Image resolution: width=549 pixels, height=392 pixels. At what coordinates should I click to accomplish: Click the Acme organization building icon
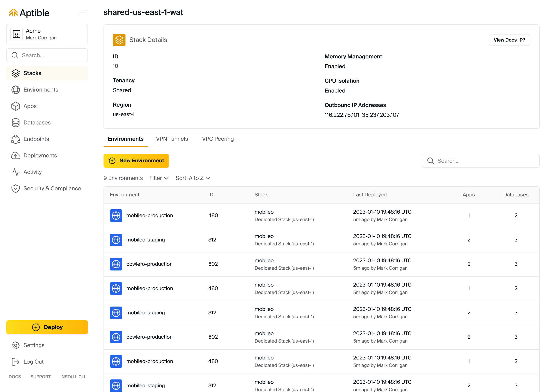click(x=16, y=34)
